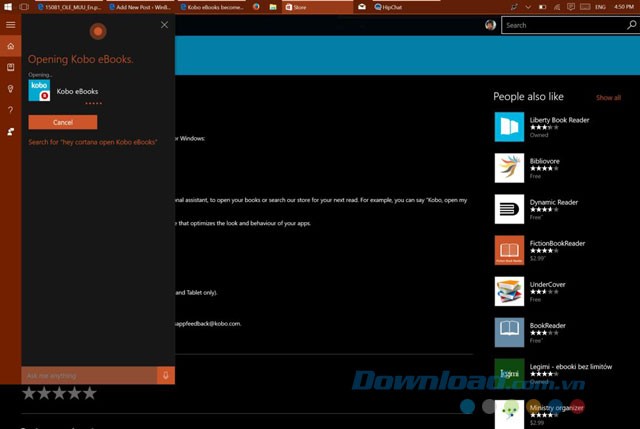Open the Cortana hamburger menu
Image resolution: width=640 pixels, height=429 pixels.
[x=10, y=25]
